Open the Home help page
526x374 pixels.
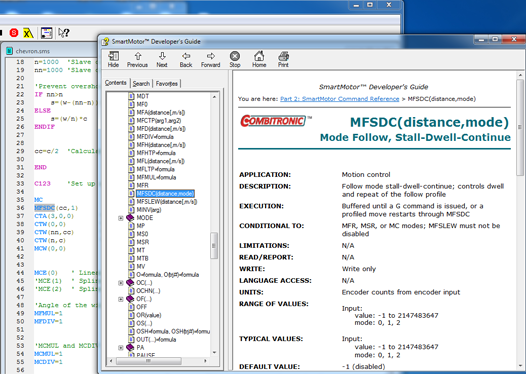[x=259, y=59]
